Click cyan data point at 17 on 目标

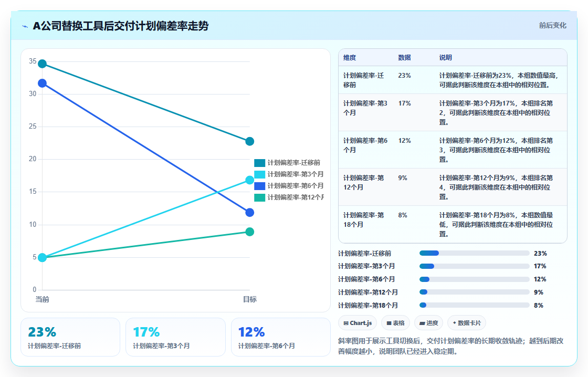pyautogui.click(x=250, y=180)
